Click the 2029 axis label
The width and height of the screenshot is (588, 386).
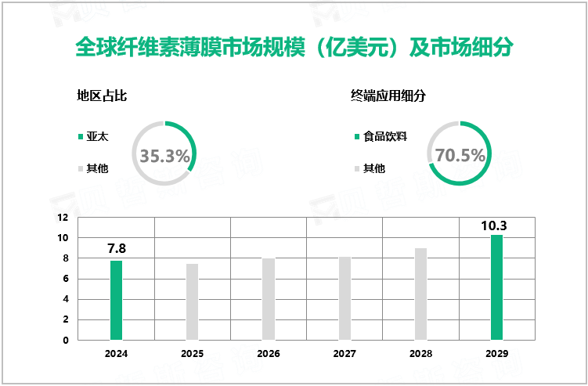pos(497,354)
